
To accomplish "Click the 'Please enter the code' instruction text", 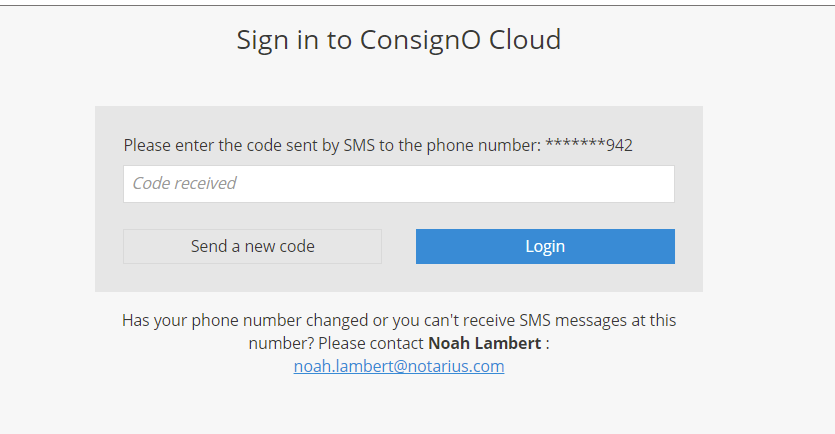I will click(x=200, y=145).
